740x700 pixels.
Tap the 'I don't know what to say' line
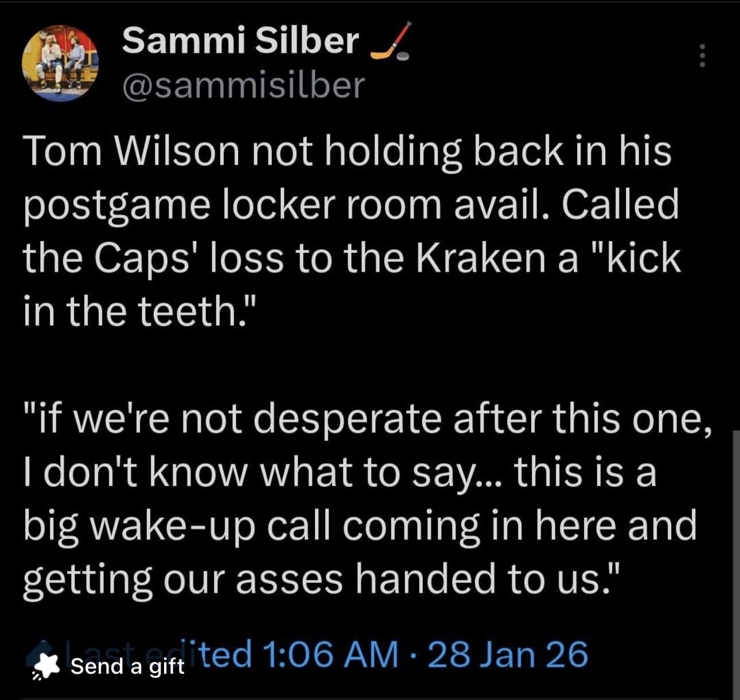[340, 472]
